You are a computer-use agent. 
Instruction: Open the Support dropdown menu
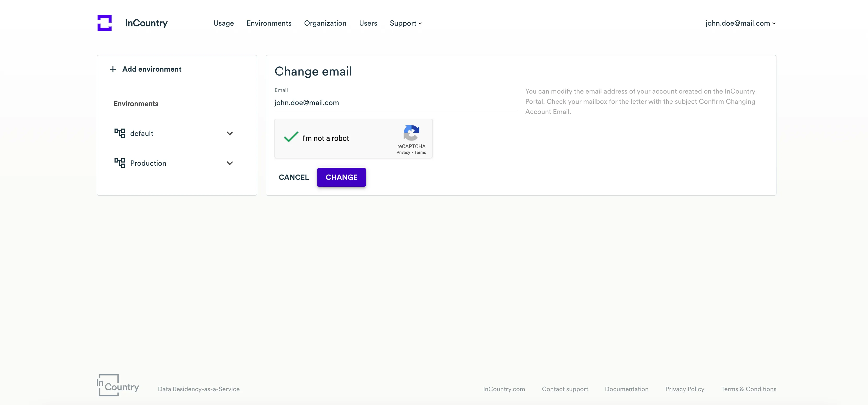(406, 23)
